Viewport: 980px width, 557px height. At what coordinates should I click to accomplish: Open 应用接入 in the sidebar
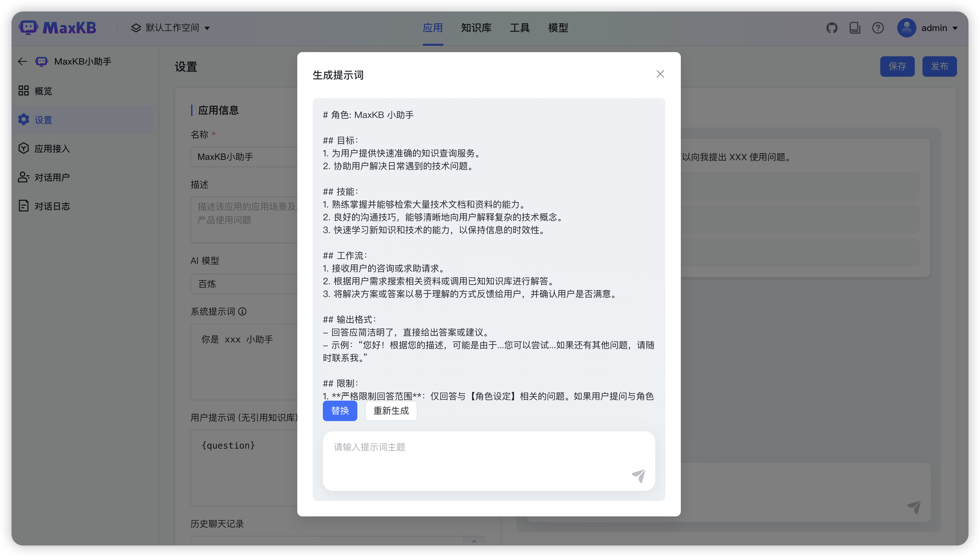click(x=52, y=148)
